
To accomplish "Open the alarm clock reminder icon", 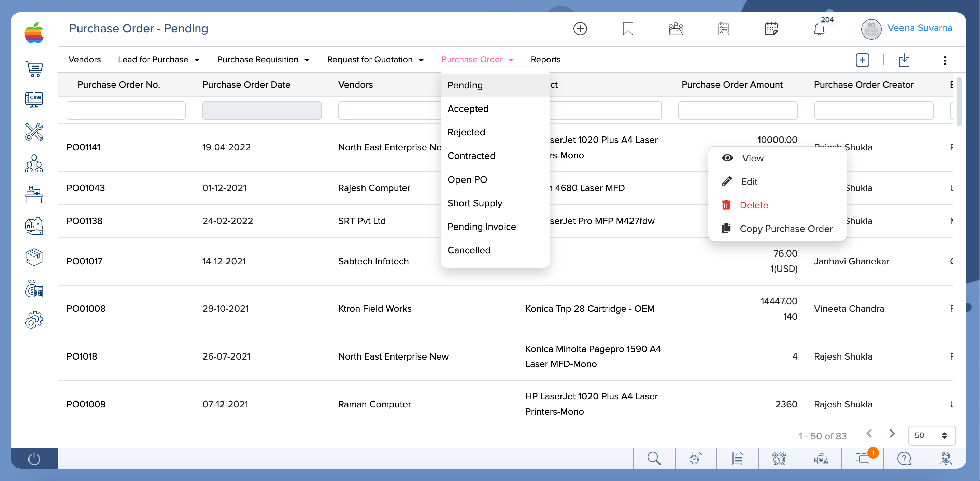I will 779,458.
